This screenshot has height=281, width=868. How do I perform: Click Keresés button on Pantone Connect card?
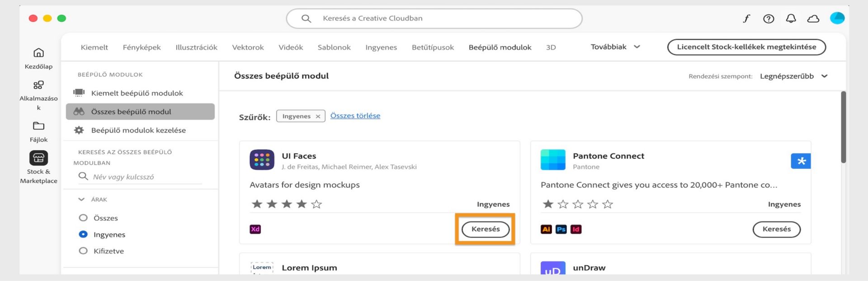pyautogui.click(x=776, y=229)
